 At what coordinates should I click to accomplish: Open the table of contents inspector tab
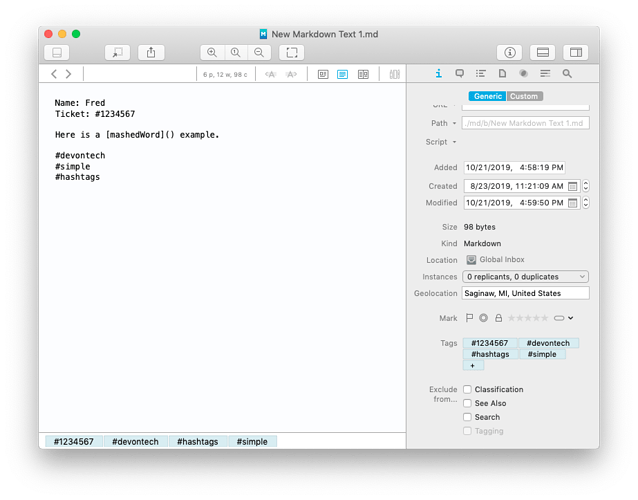pyautogui.click(x=481, y=74)
